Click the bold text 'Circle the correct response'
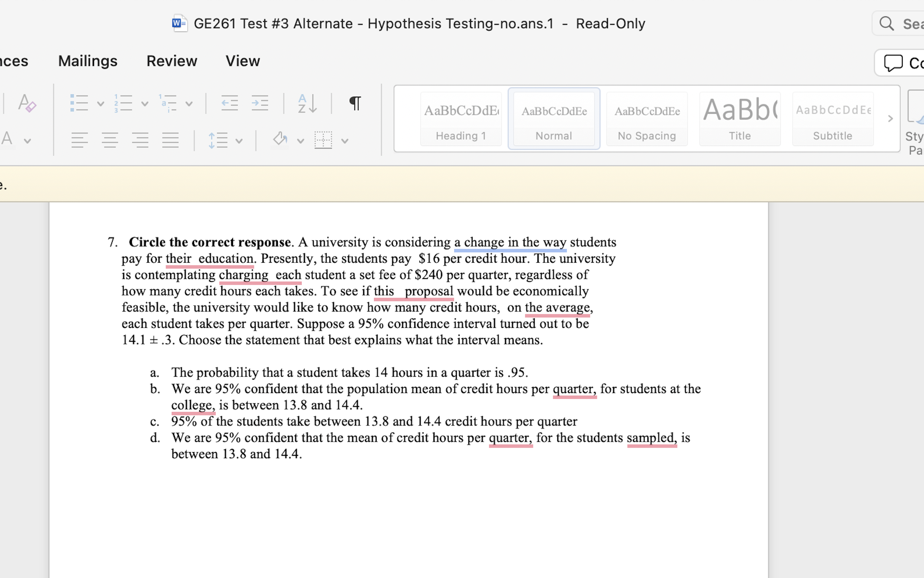 point(210,242)
